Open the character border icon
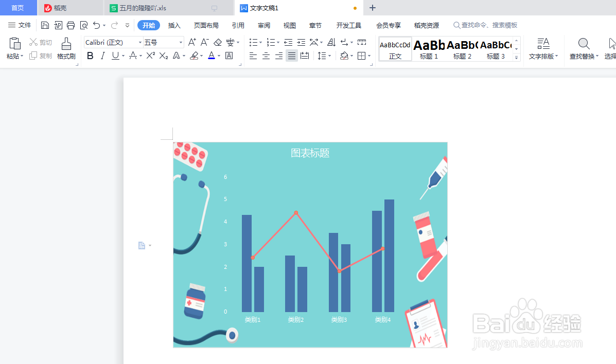616x364 pixels. click(x=228, y=56)
